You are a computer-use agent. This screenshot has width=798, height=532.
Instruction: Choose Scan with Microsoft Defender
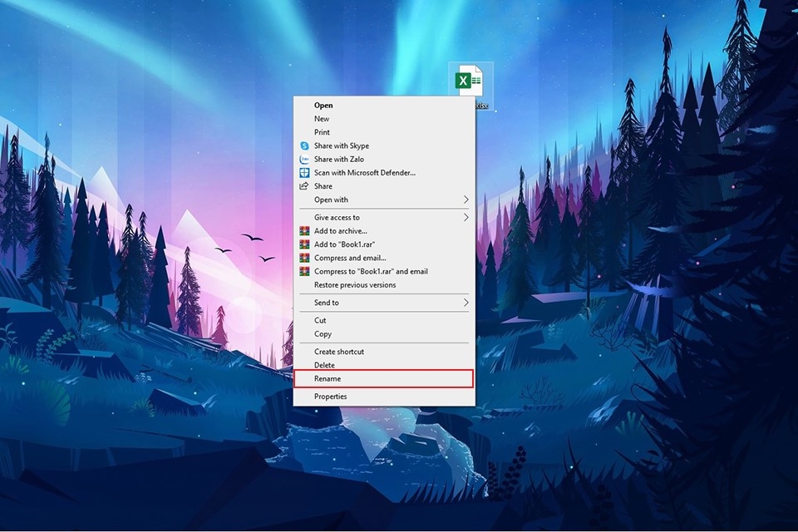tap(384, 173)
